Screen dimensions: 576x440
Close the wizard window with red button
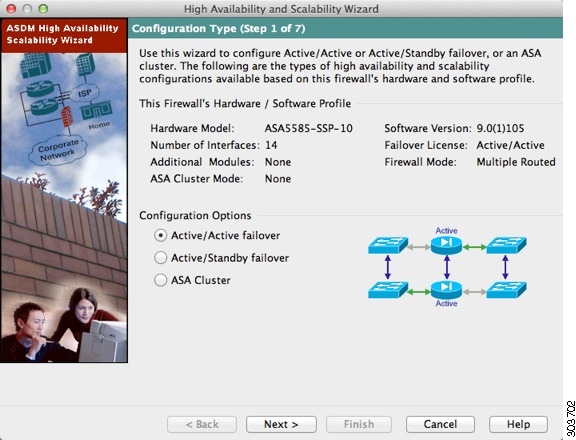click(11, 8)
